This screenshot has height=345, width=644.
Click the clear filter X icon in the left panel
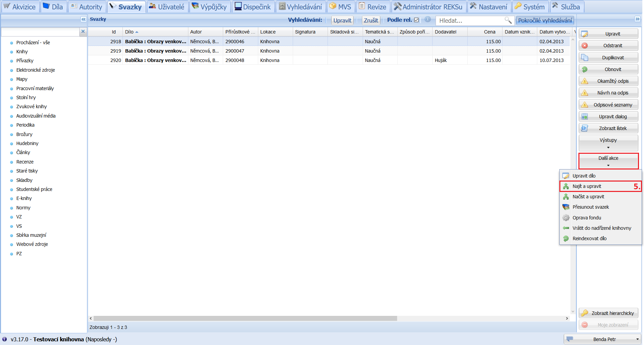coord(83,31)
